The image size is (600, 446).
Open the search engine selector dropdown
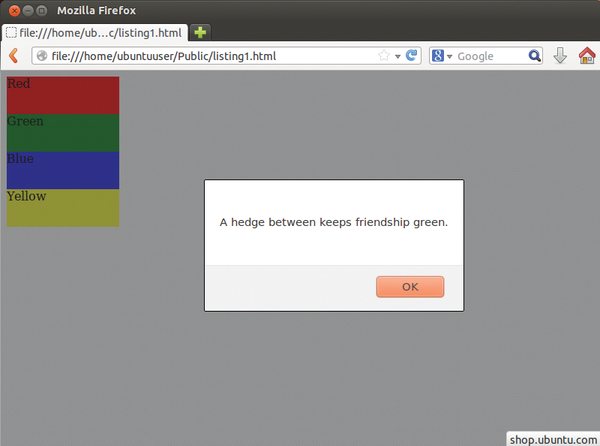click(450, 56)
